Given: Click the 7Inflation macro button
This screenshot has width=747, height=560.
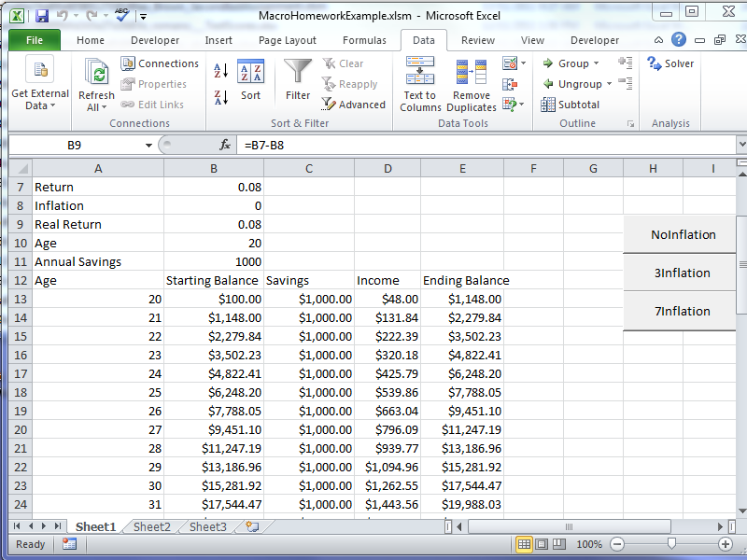Looking at the screenshot, I should [684, 312].
